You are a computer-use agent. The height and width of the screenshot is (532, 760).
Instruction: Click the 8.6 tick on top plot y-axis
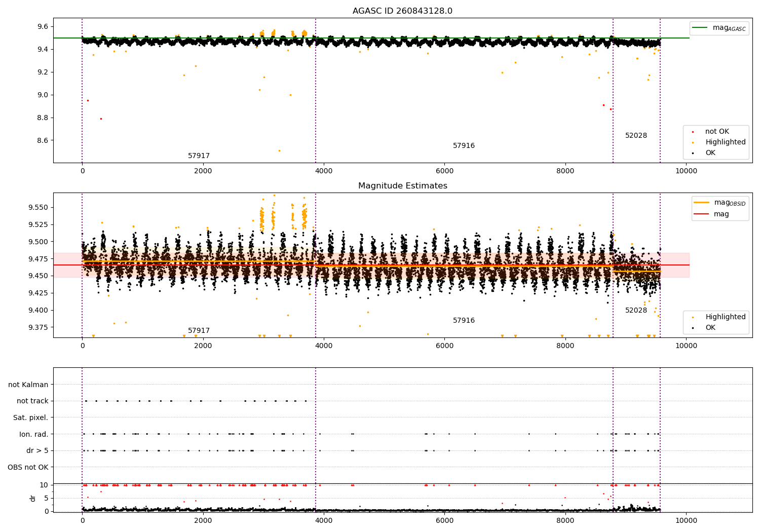pyautogui.click(x=43, y=140)
